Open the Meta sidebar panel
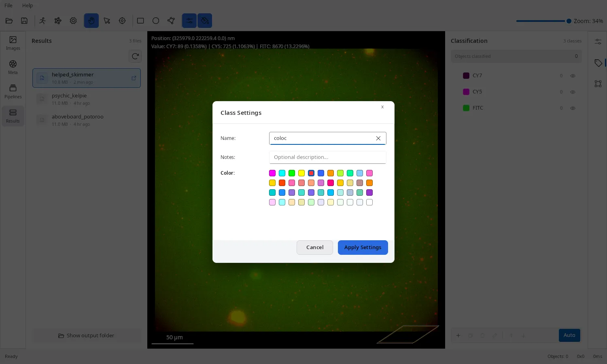Viewport: 607px width, 364px height. pyautogui.click(x=13, y=67)
